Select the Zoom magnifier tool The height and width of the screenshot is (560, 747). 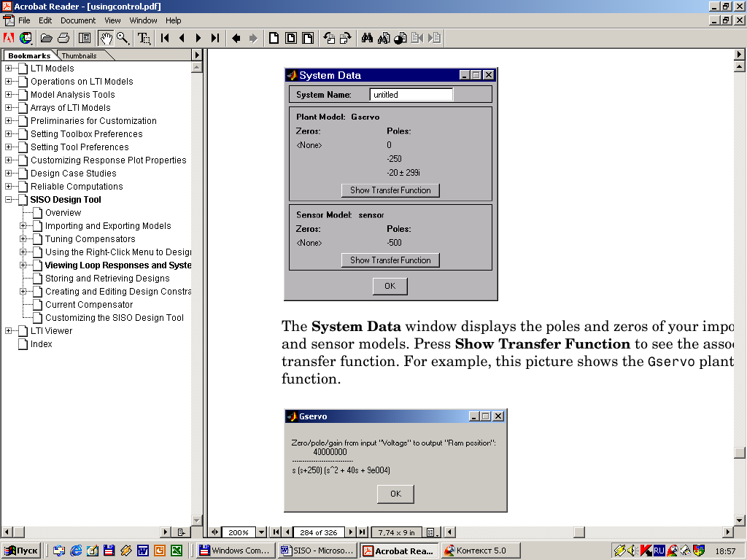click(x=123, y=38)
